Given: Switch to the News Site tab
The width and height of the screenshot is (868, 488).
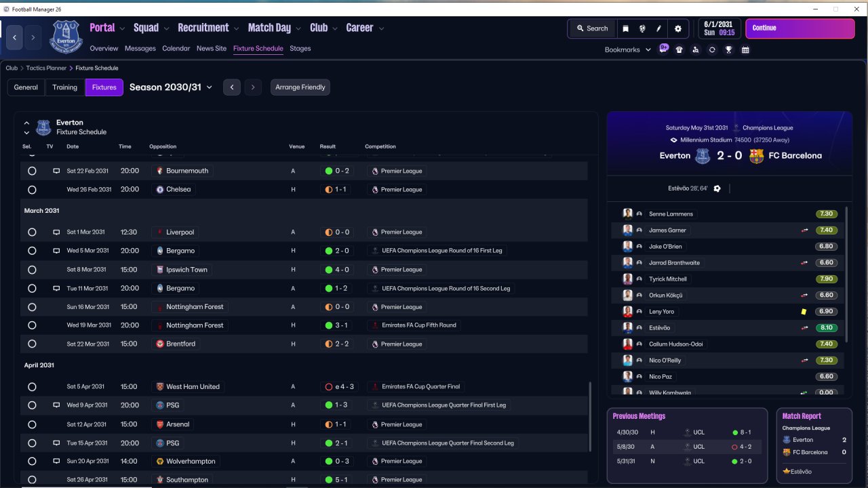Looking at the screenshot, I should pyautogui.click(x=212, y=49).
